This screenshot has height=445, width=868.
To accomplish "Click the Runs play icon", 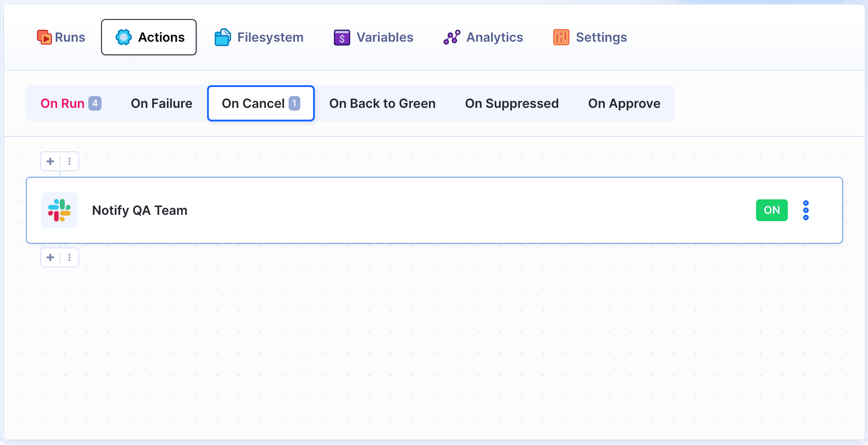I will [44, 37].
